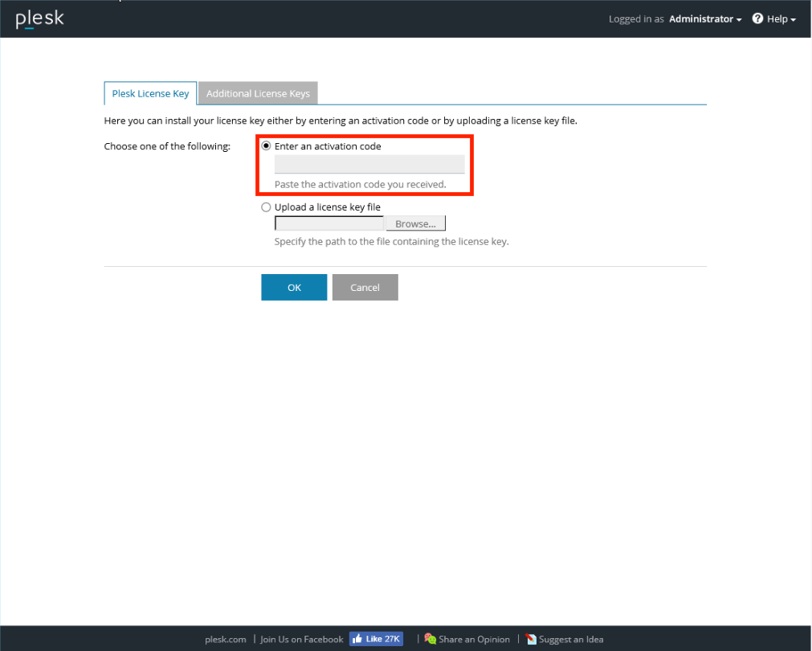Click the Suggest an Idea link text
The height and width of the screenshot is (651, 812).
pos(571,640)
